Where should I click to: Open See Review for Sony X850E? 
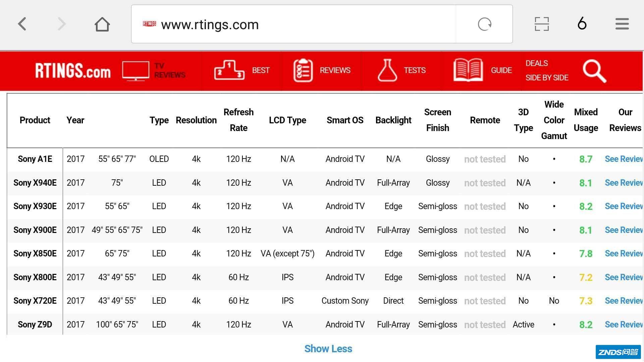point(624,254)
